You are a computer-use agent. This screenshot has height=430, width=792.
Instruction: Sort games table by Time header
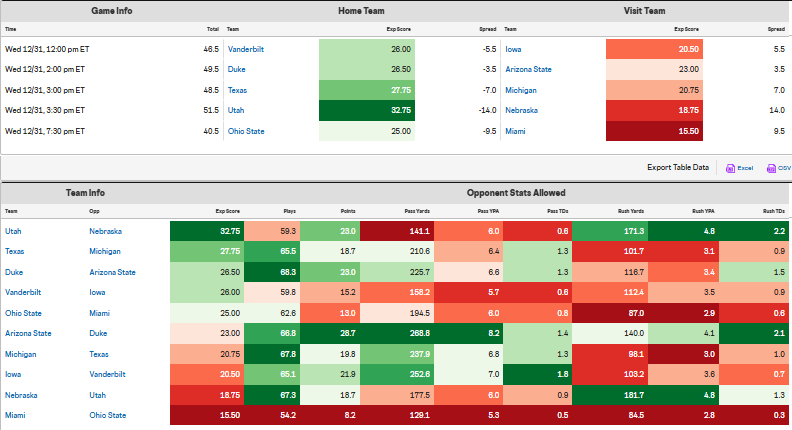[x=11, y=29]
